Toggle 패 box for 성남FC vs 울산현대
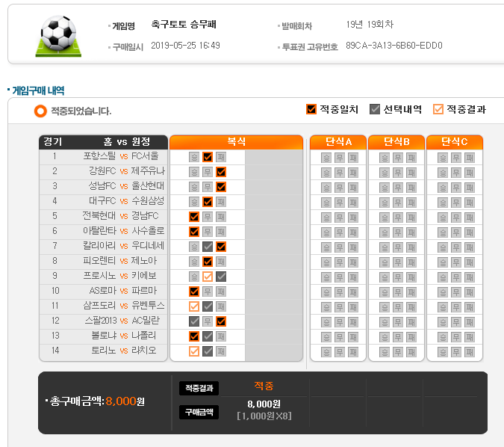This screenshot has width=504, height=447. pyautogui.click(x=221, y=187)
